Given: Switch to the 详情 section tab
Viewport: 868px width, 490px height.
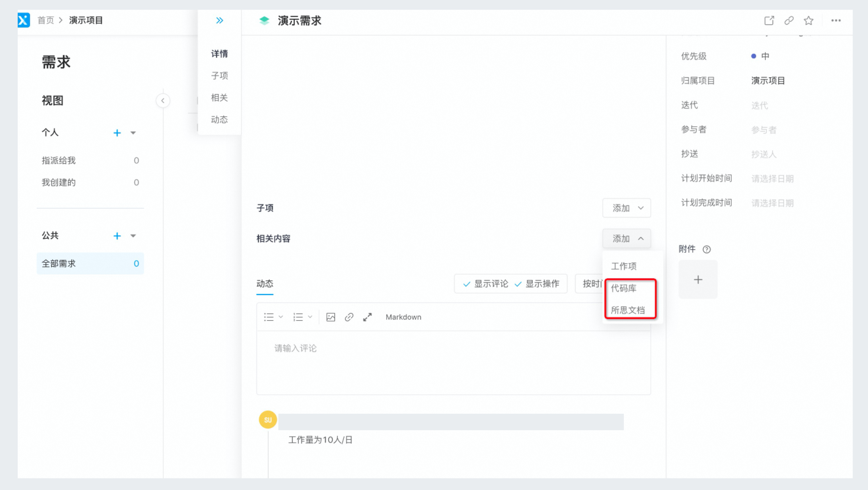Looking at the screenshot, I should (219, 54).
